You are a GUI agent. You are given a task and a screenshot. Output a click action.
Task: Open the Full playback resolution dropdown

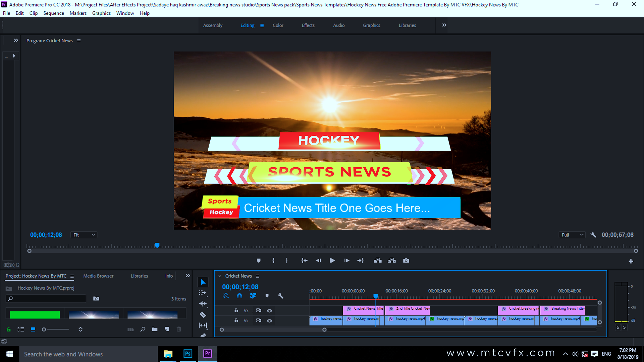click(572, 235)
